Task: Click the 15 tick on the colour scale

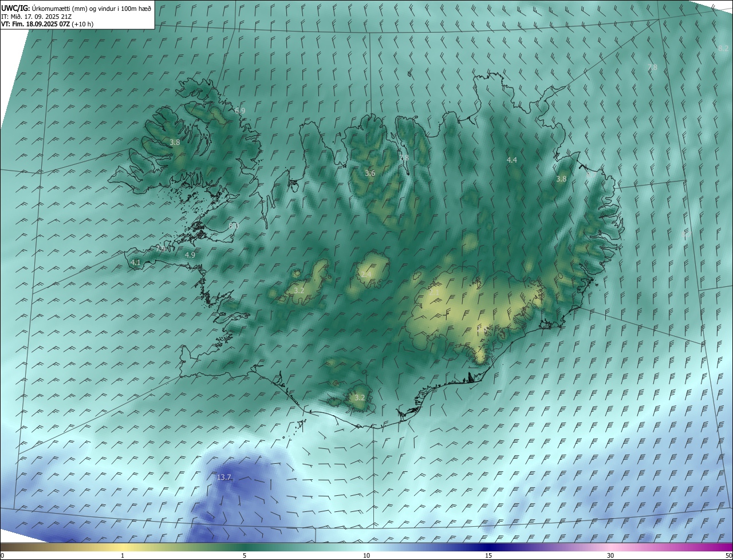Action: (488, 555)
